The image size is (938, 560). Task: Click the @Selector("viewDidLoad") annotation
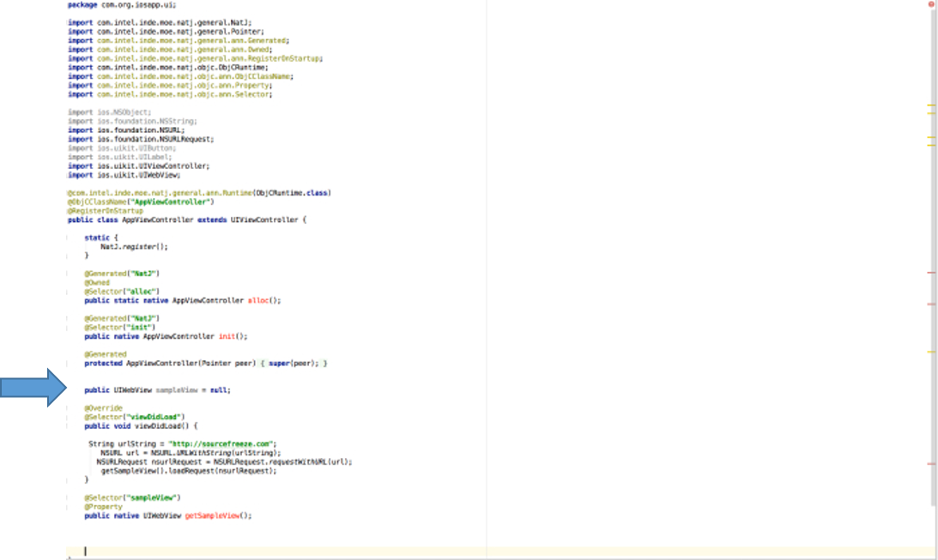[x=135, y=417]
